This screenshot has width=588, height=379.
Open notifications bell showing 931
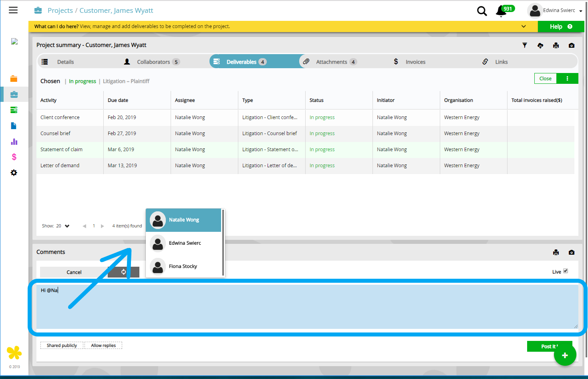tap(501, 11)
